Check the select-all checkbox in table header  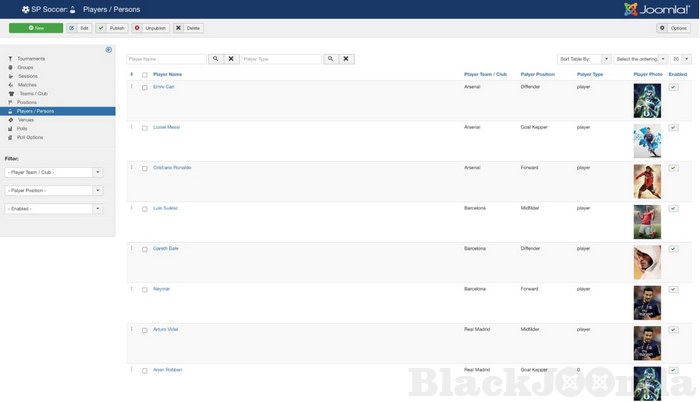[145, 75]
